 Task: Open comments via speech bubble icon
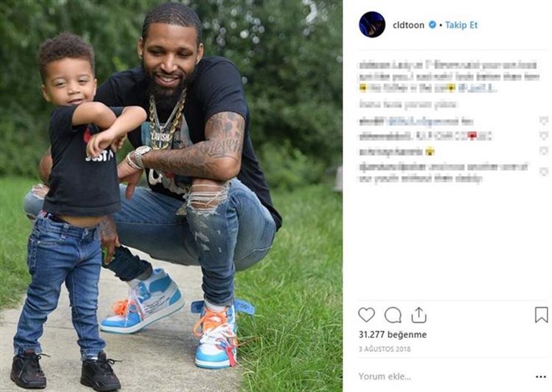[392, 315]
